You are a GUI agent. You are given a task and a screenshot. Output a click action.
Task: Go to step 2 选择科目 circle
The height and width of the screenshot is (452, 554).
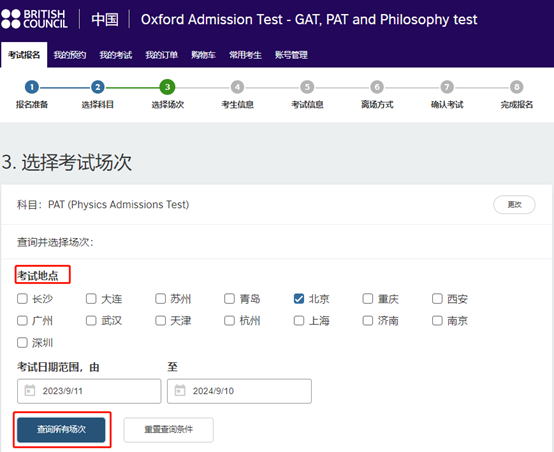coord(98,87)
